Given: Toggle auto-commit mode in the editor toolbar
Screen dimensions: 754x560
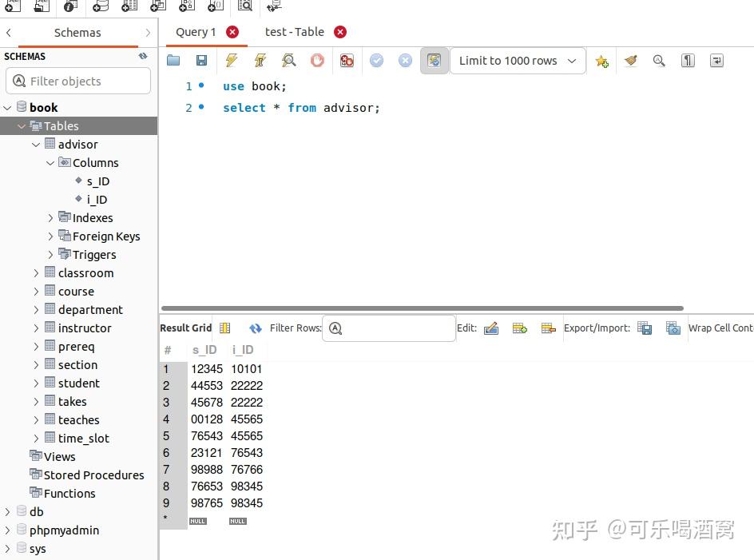Looking at the screenshot, I should (434, 60).
